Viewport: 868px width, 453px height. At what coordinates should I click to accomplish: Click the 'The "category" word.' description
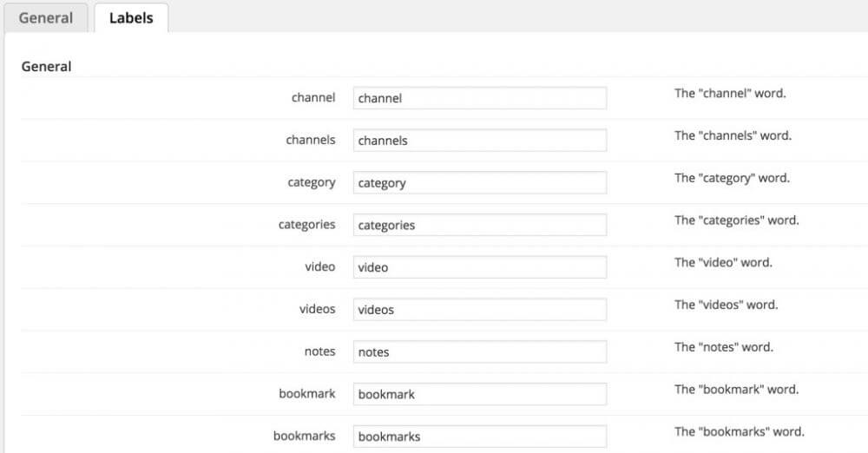pyautogui.click(x=732, y=178)
